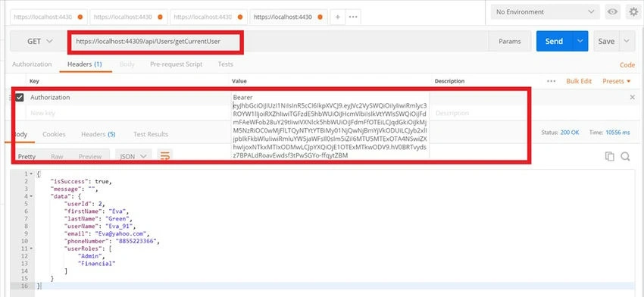
Task: Open the Test Results tab
Action: click(x=151, y=134)
